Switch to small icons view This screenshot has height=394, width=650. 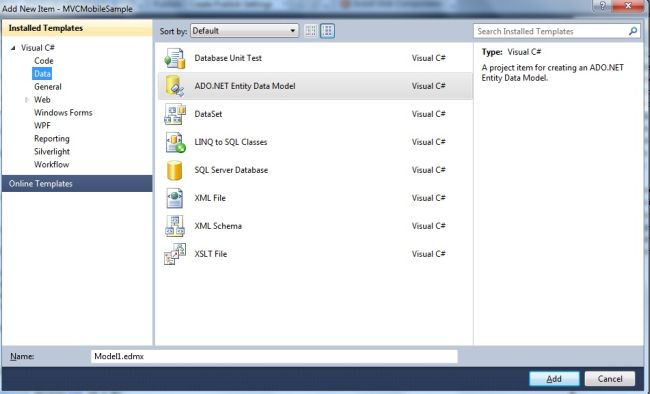(310, 31)
